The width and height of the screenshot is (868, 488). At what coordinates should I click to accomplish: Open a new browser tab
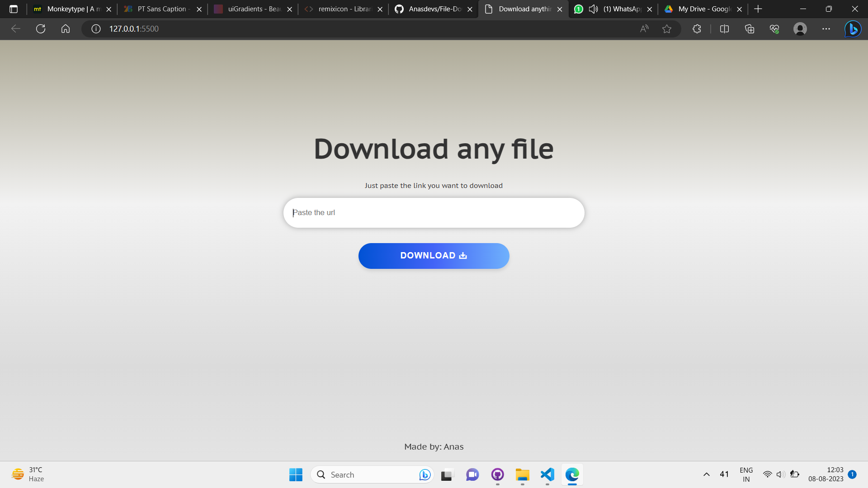(x=758, y=9)
